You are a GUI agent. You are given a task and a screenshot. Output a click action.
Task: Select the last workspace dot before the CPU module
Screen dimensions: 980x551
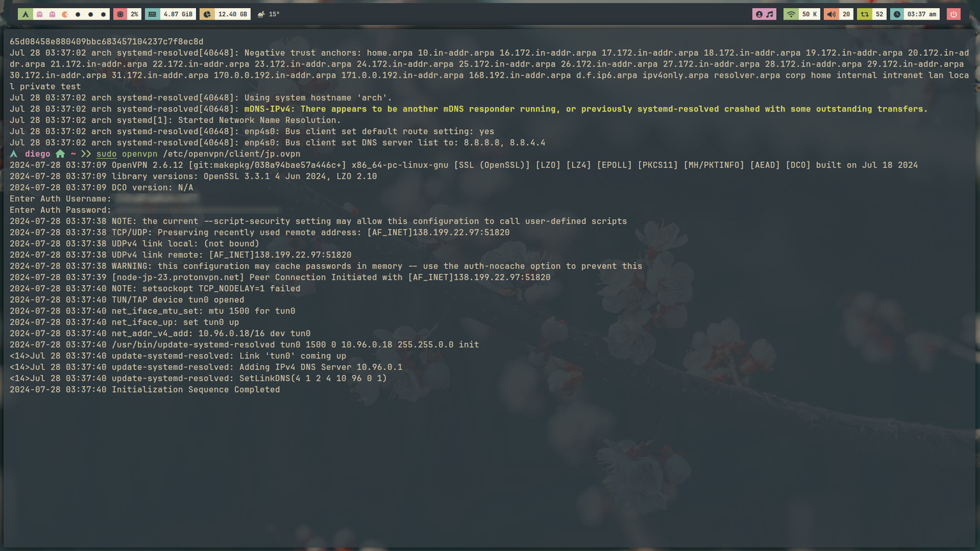coord(104,14)
